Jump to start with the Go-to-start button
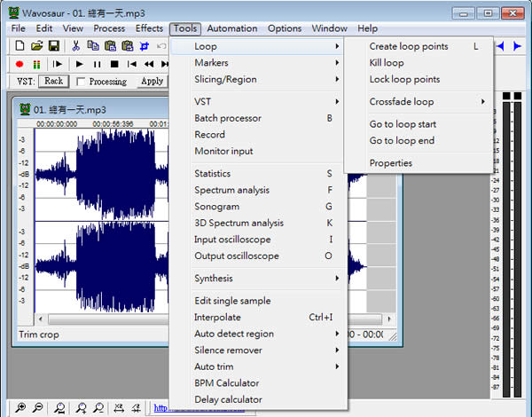Viewport: 532px width, 417px height. pyautogui.click(x=131, y=64)
